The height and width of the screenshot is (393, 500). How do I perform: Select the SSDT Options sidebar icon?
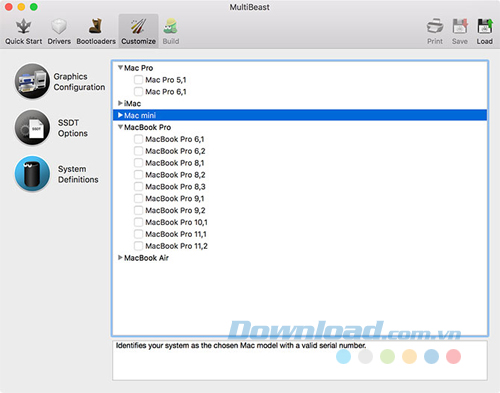pyautogui.click(x=32, y=128)
